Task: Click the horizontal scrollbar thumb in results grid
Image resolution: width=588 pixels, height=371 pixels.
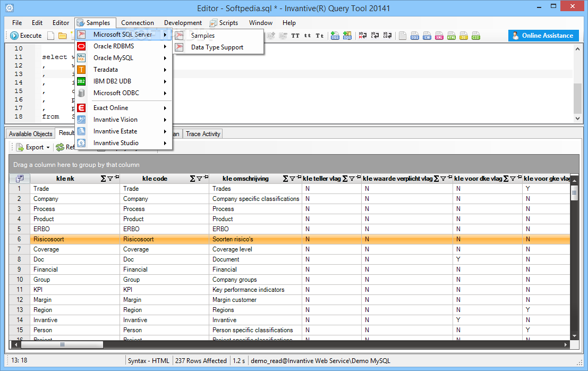Action: pos(62,344)
